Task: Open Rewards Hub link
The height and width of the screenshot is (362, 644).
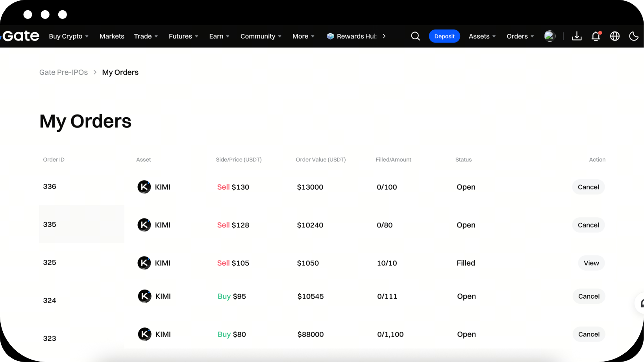Action: (357, 36)
